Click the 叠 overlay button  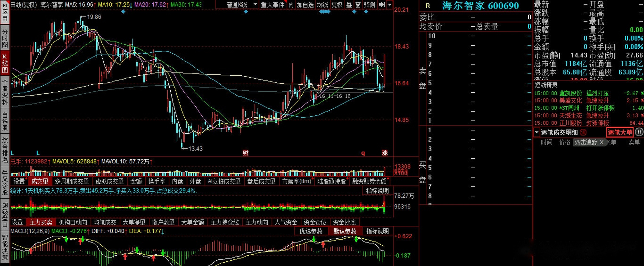point(349,5)
